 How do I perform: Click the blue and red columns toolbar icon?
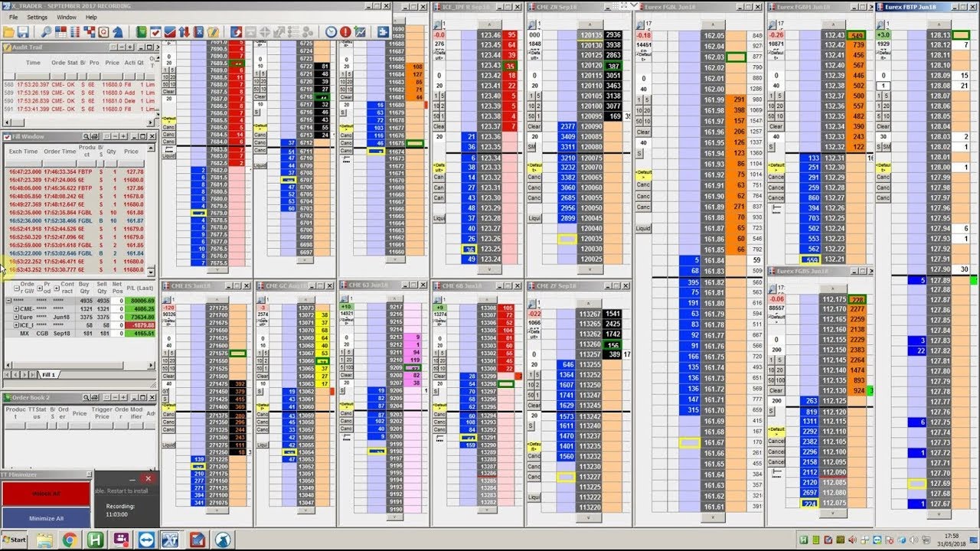(75, 32)
